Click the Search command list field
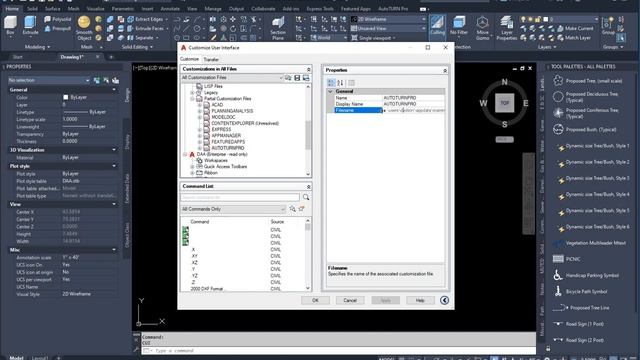640x360 pixels. click(x=240, y=197)
